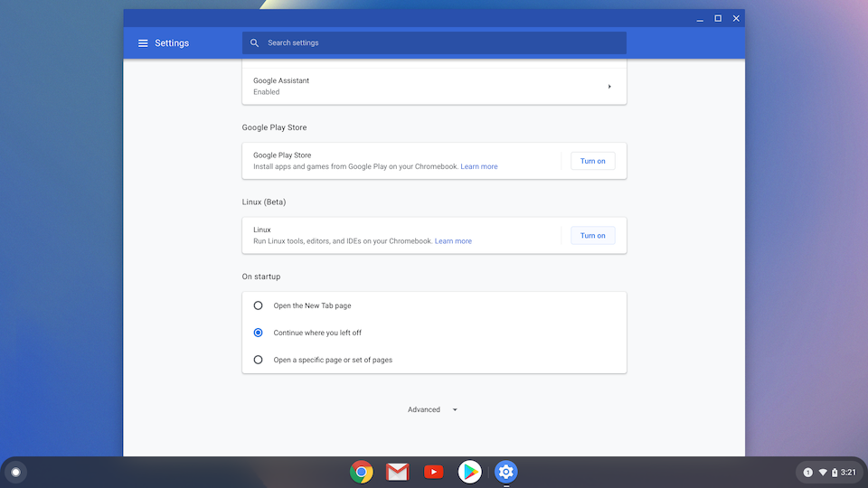Viewport: 868px width, 488px height.
Task: Open status tray at clock 3:21
Action: [848, 473]
